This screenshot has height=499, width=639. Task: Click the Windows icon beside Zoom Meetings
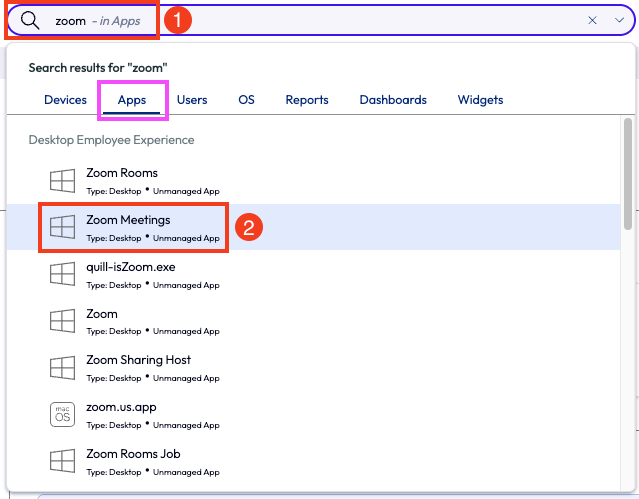click(x=63, y=228)
